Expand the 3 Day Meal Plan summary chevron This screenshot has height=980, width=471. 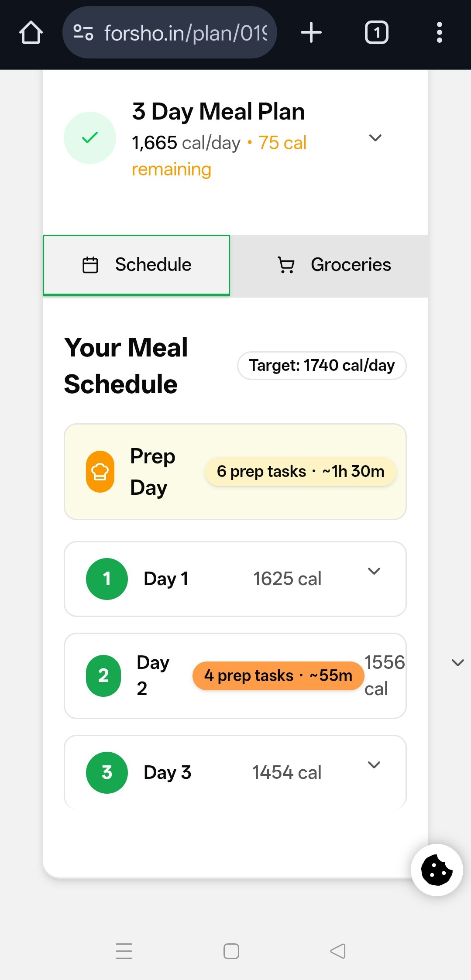click(x=375, y=138)
